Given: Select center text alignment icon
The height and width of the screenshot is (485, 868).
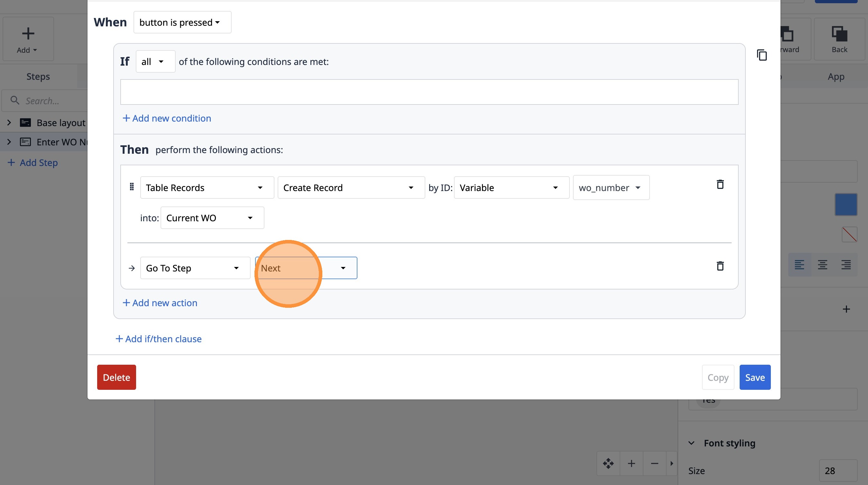Looking at the screenshot, I should [x=823, y=265].
